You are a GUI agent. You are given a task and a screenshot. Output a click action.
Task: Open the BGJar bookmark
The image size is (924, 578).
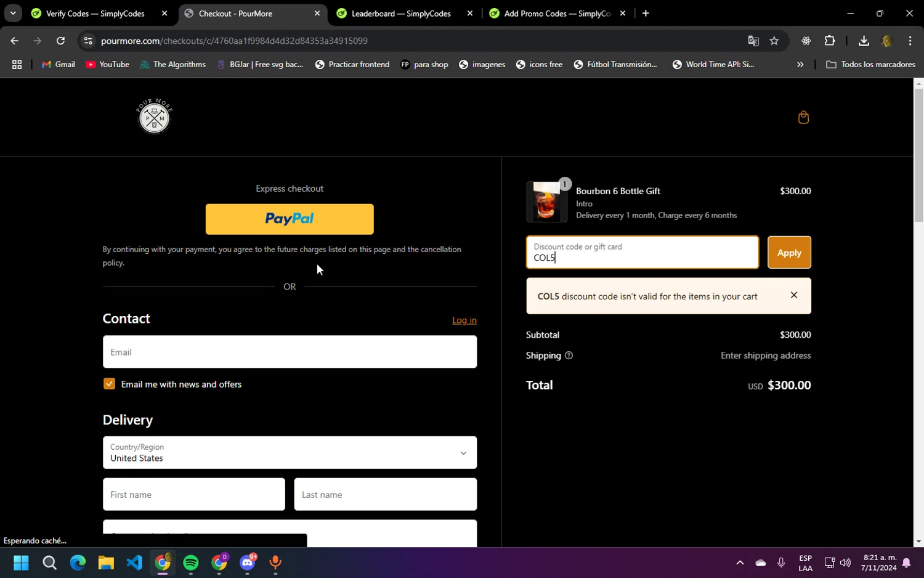tap(260, 64)
